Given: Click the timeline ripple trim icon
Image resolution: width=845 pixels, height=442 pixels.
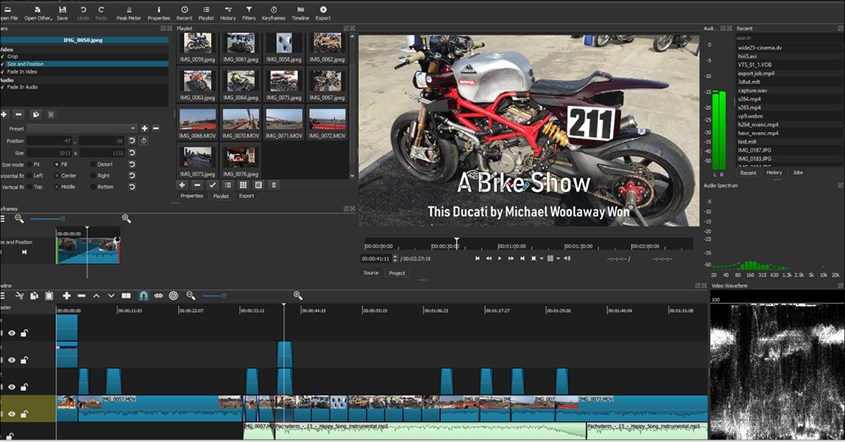Looking at the screenshot, I should tap(173, 296).
